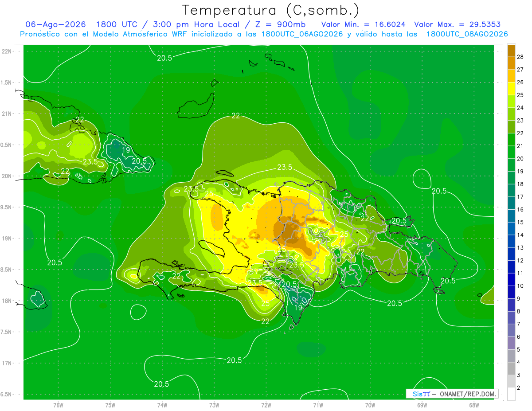Click the "21N" latitude axis label

[x=7, y=114]
